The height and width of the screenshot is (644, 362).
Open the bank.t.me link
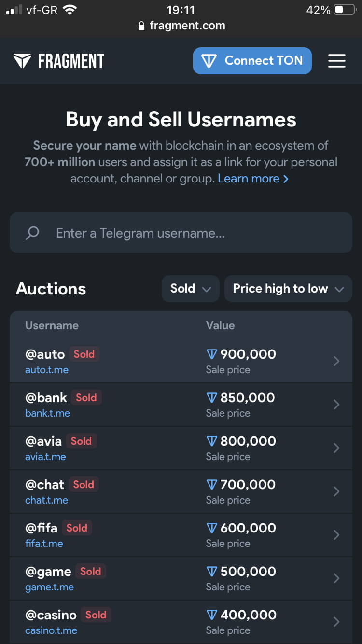tap(47, 413)
